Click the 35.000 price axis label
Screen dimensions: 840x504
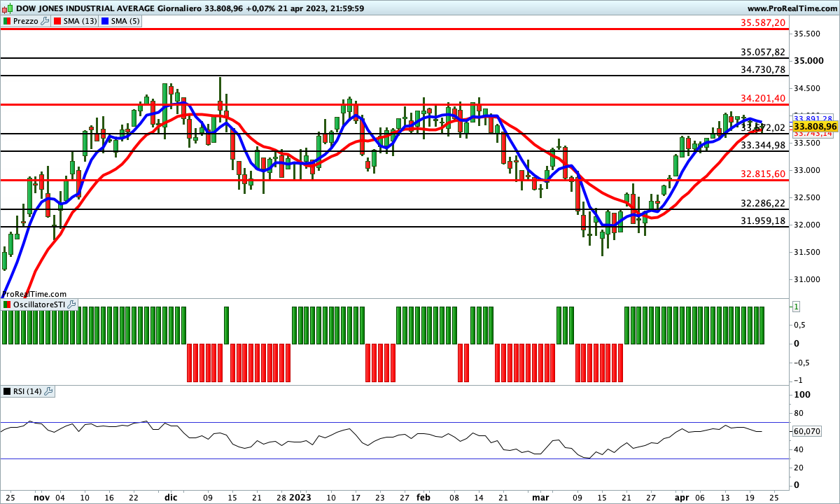808,61
